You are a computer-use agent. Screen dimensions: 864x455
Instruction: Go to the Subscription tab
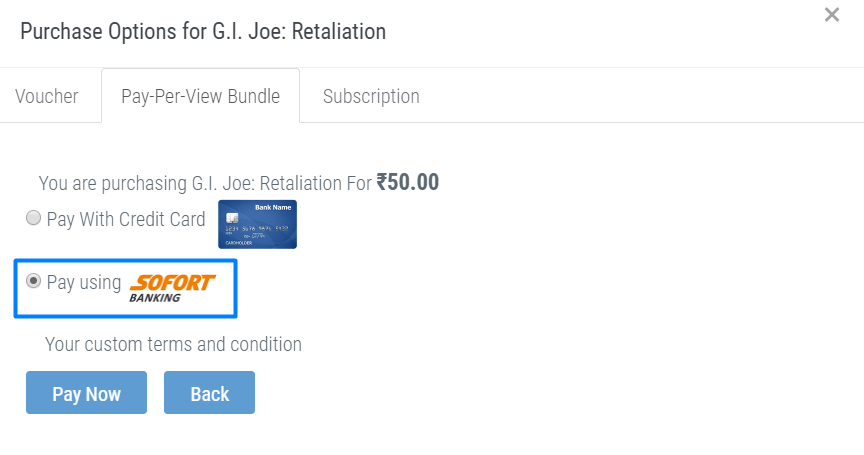371,96
